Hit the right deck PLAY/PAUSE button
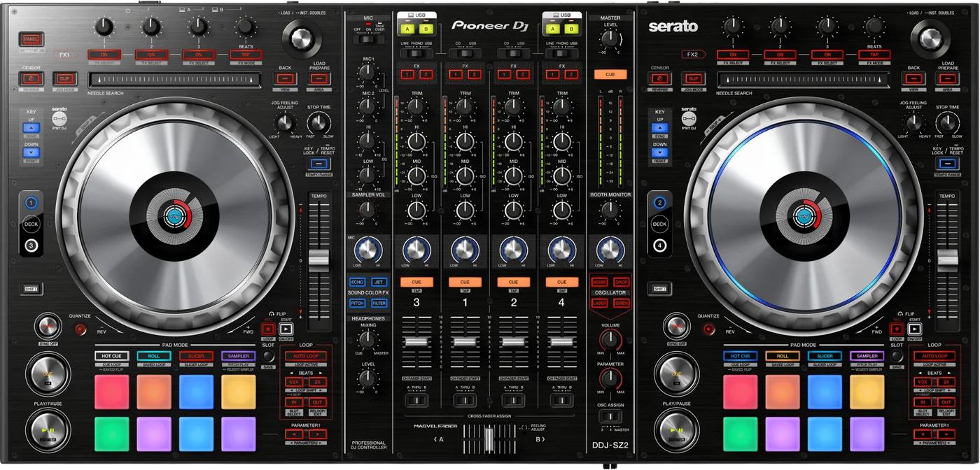Viewport: 980px width, 470px height. (678, 431)
